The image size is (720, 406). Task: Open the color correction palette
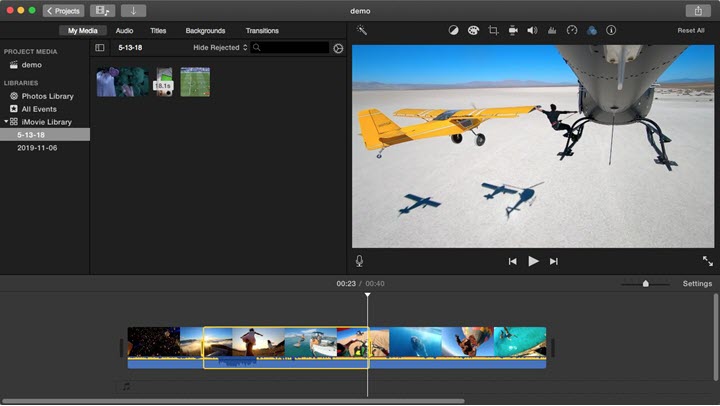pos(473,31)
